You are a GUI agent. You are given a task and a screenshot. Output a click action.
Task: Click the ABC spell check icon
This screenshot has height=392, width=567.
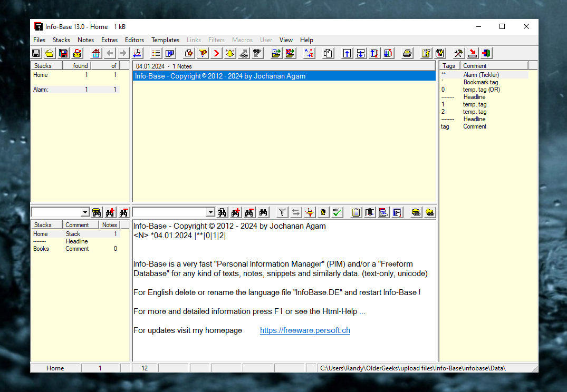point(337,212)
